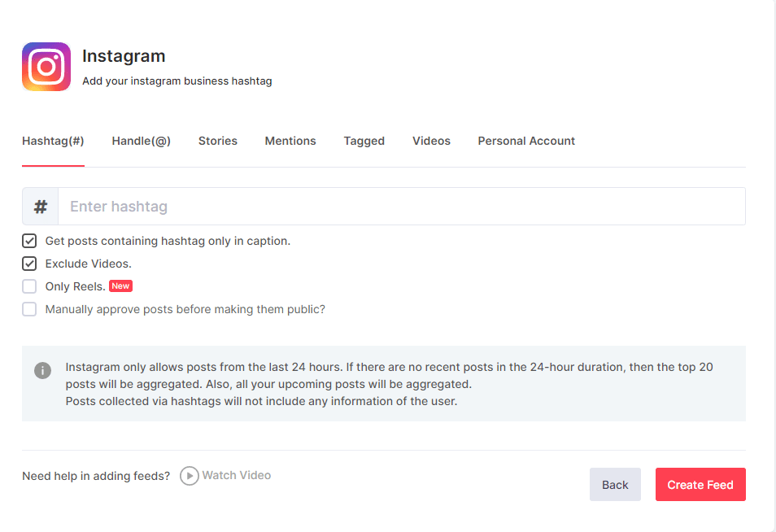Disable the Exclude Videos checkbox
Image resolution: width=776 pixels, height=532 pixels.
click(29, 264)
